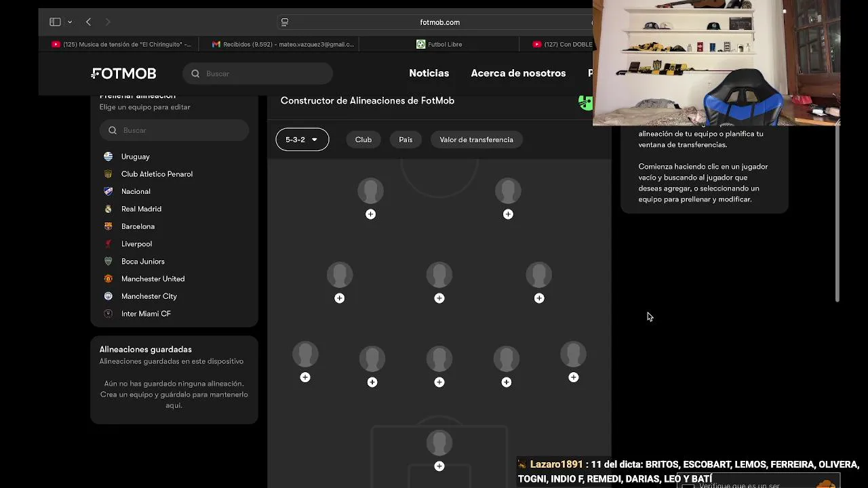Open Acerca de nosotros menu

518,73
